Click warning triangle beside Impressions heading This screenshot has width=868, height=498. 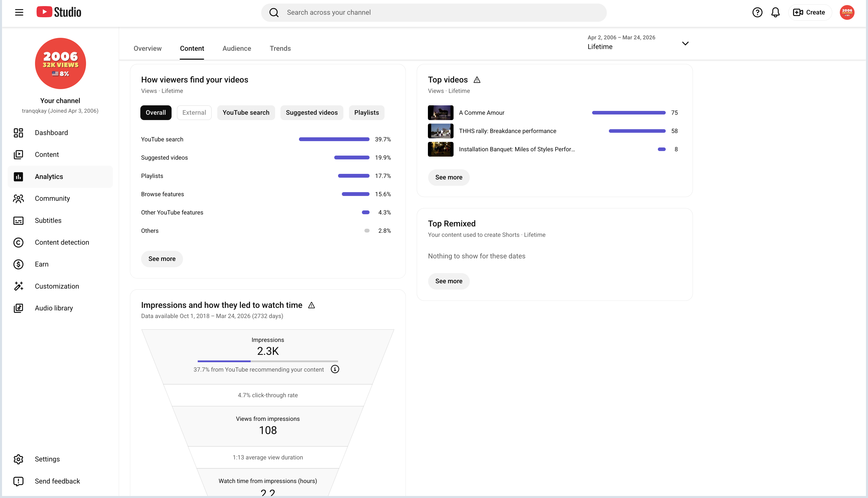[x=311, y=305]
